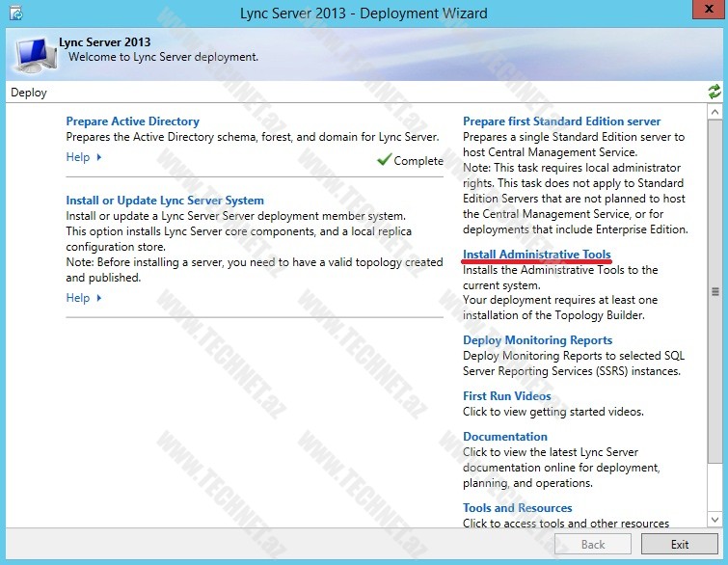Open Tools and Resources
728x565 pixels.
[x=517, y=508]
